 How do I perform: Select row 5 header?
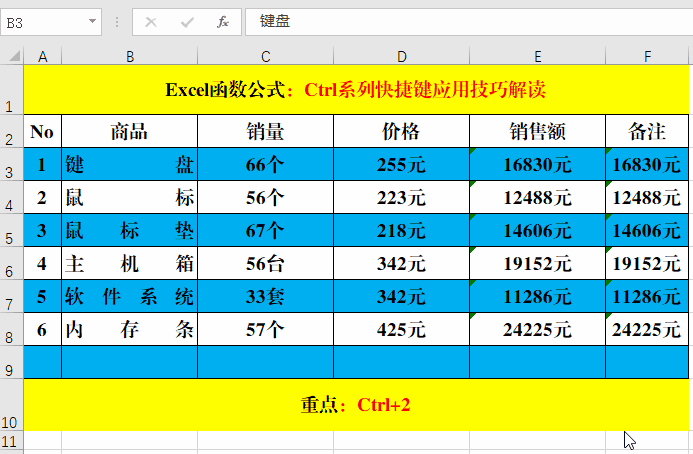point(11,230)
